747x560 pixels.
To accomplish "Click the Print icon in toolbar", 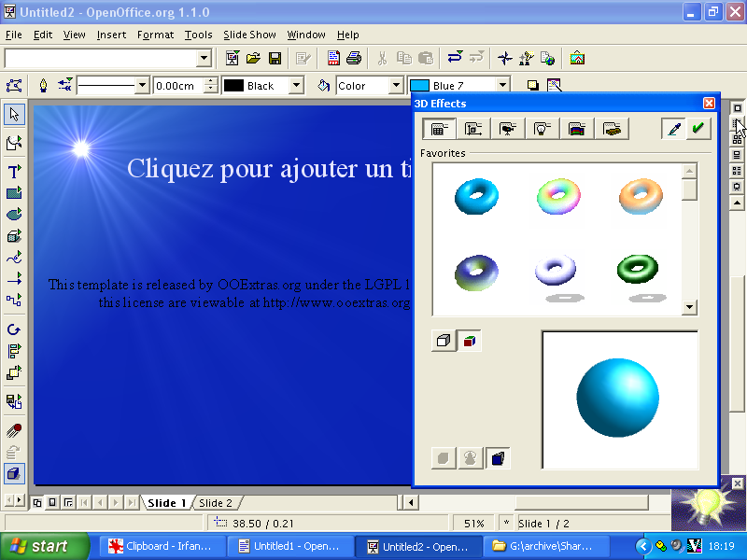I will pos(354,58).
